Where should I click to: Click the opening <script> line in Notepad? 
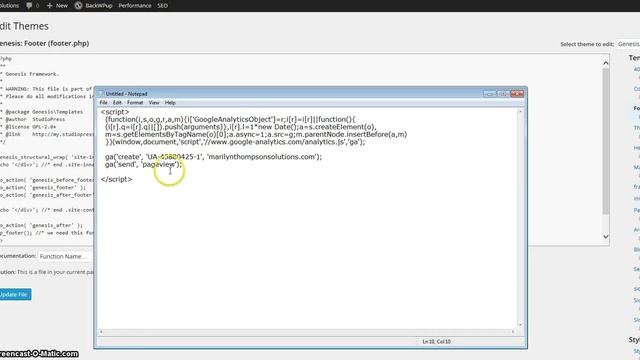pyautogui.click(x=115, y=112)
